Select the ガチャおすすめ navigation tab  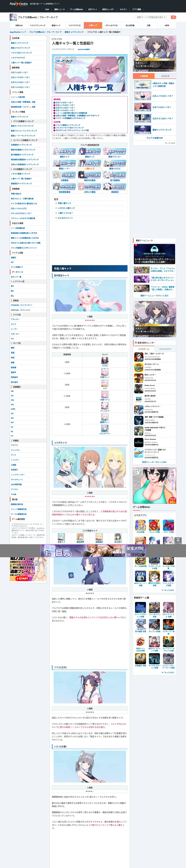111,25
